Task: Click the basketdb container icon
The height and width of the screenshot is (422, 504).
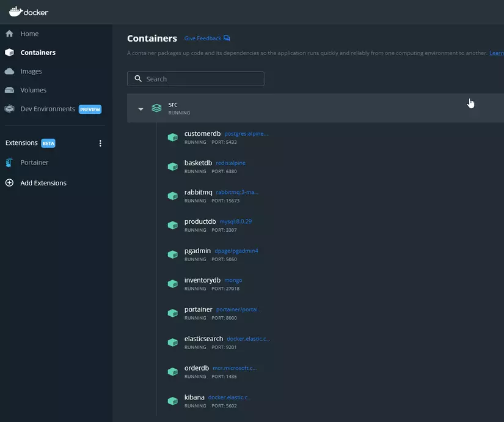Action: (173, 167)
